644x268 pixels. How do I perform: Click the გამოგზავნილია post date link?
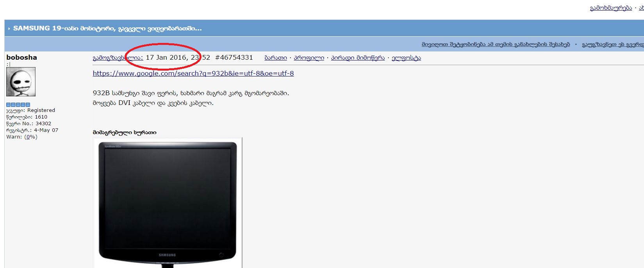(x=118, y=58)
